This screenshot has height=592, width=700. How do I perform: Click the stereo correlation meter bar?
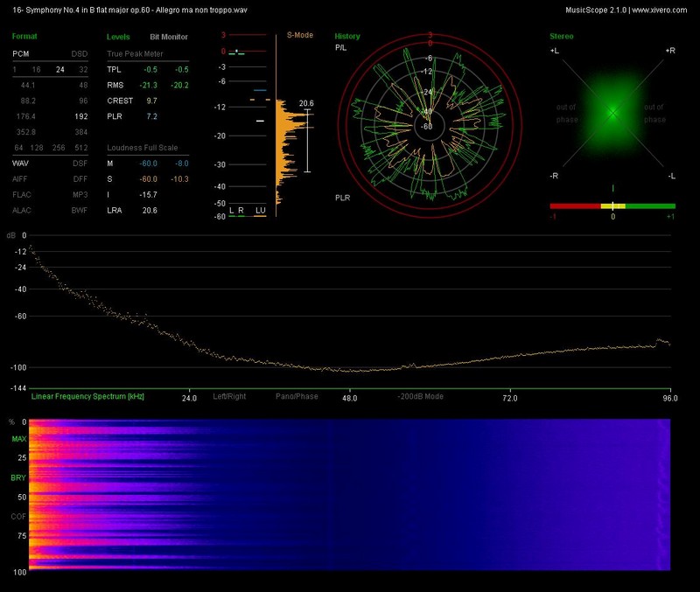point(612,206)
